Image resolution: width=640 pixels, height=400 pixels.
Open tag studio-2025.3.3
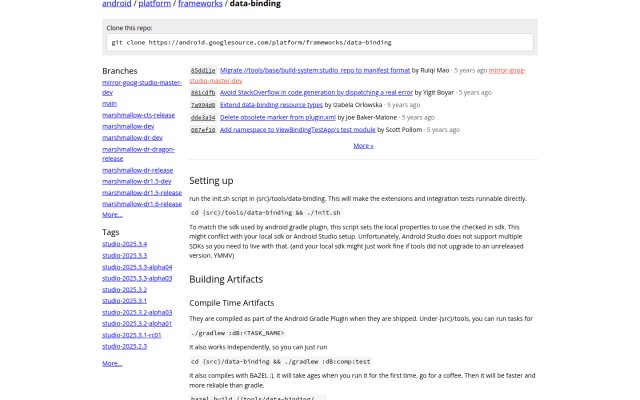[x=124, y=256]
